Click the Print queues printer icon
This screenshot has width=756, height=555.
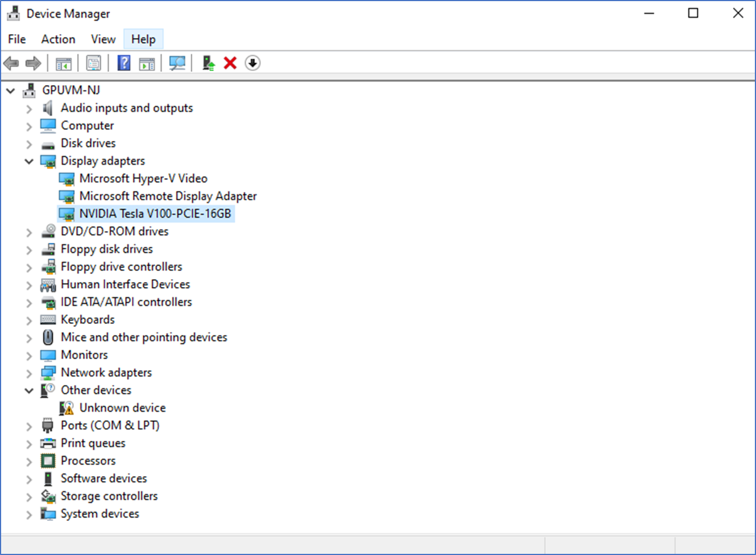coord(48,443)
